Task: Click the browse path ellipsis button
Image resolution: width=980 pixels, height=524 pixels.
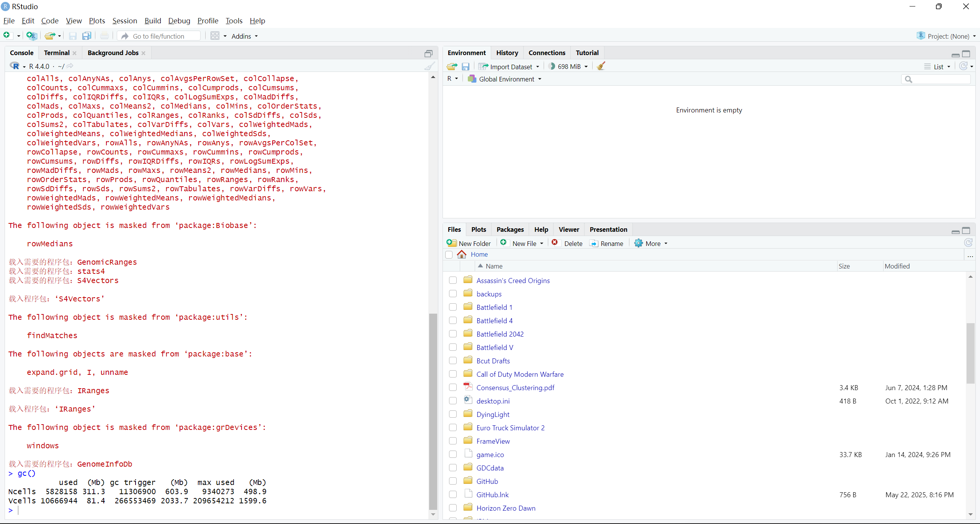Action: 970,255
